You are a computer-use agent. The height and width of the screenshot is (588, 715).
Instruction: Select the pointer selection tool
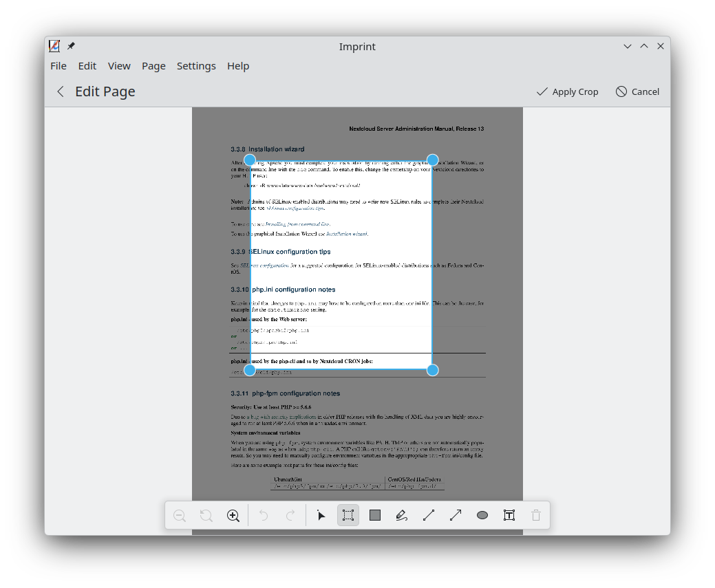(321, 516)
